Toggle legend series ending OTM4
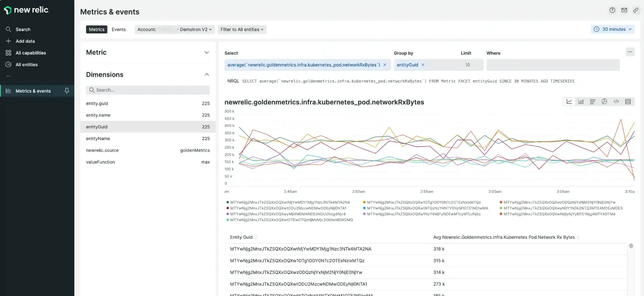Image resolution: width=644 pixels, height=296 pixels. click(557, 214)
